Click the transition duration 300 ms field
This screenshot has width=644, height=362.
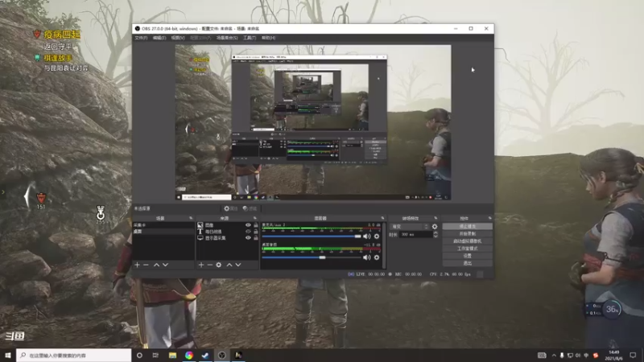(x=415, y=235)
